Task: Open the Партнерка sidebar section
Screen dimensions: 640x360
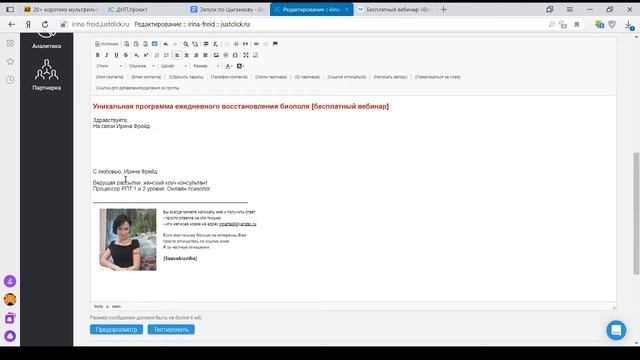Action: (x=47, y=75)
